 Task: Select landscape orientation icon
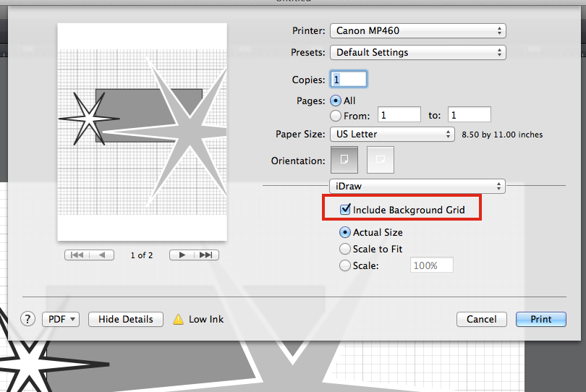tap(380, 160)
